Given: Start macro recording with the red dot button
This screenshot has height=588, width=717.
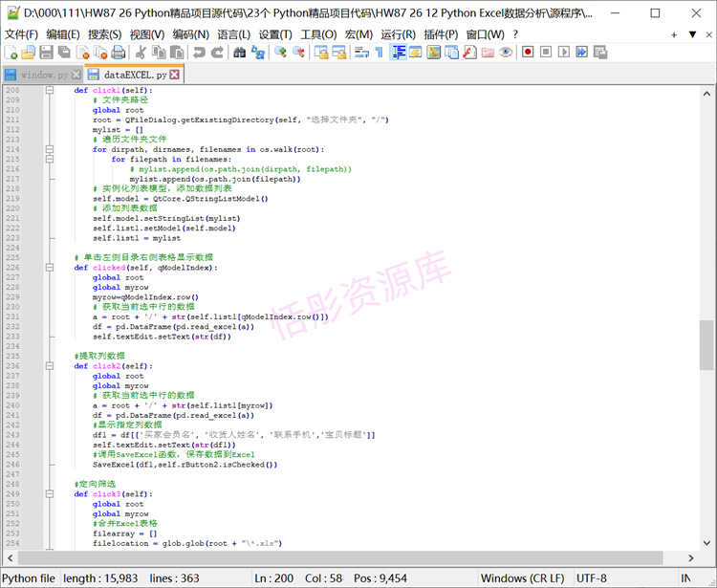Looking at the screenshot, I should point(528,53).
